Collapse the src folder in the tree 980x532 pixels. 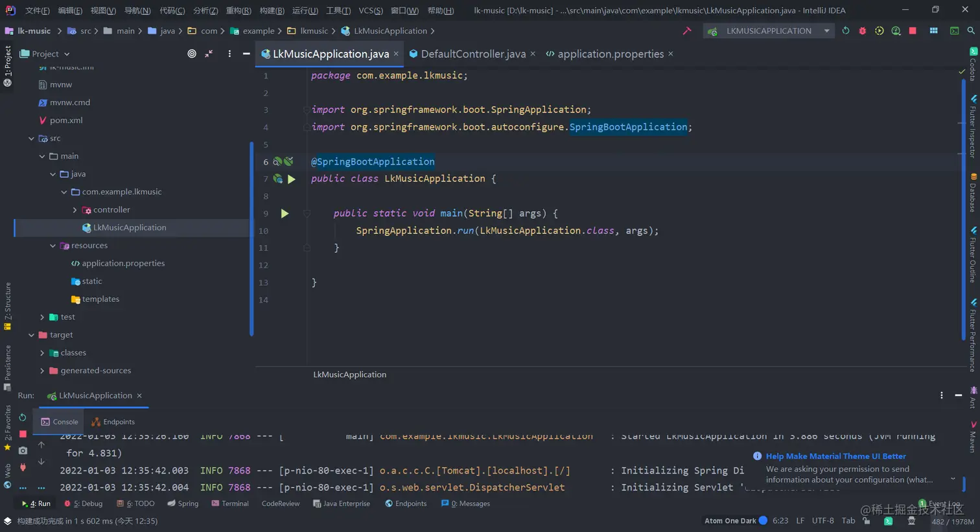(31, 139)
